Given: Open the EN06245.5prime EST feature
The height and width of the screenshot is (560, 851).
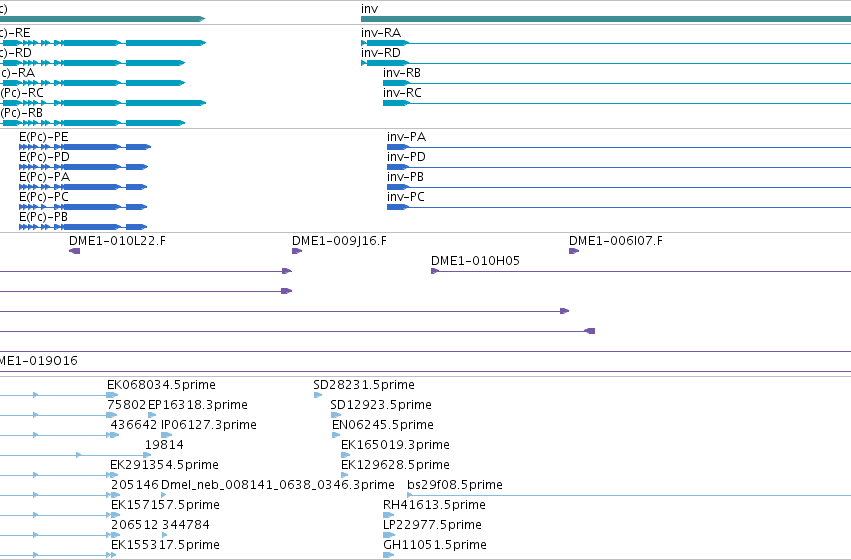Looking at the screenshot, I should [336, 435].
